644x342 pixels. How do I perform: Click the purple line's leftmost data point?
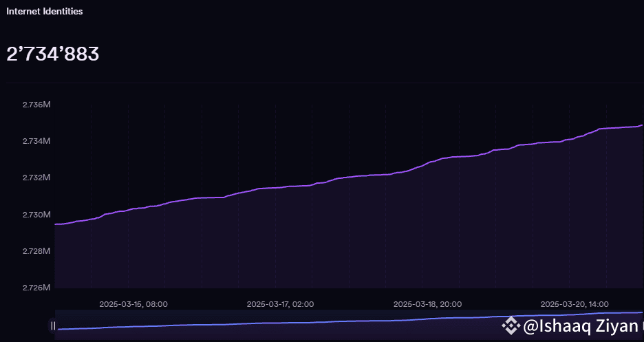pos(56,224)
